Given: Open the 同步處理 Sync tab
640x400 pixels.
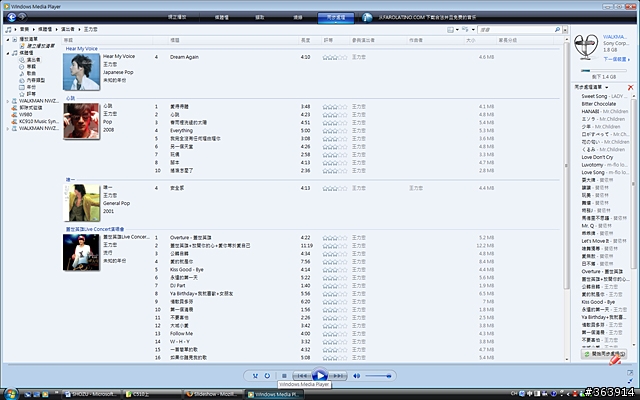Looking at the screenshot, I should point(336,18).
